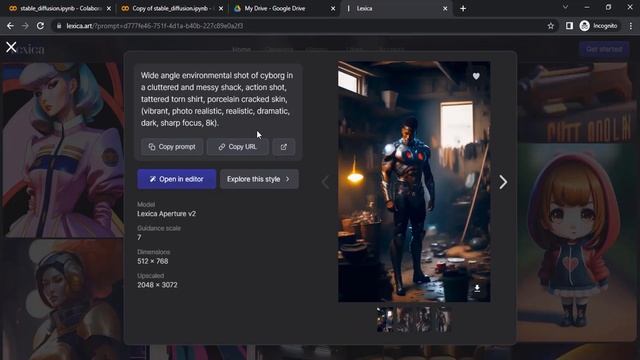This screenshot has width=640, height=360.
Task: Bookmark this page with star icon
Action: [x=551, y=26]
